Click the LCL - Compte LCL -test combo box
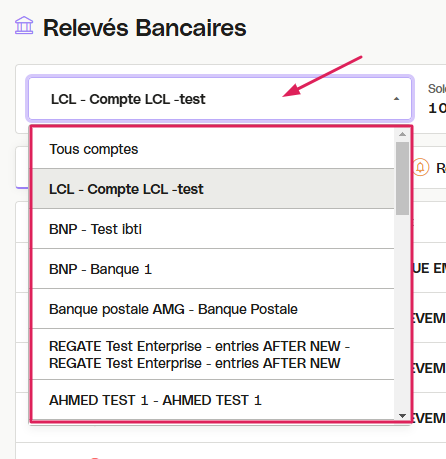The image size is (446, 459). [x=220, y=99]
